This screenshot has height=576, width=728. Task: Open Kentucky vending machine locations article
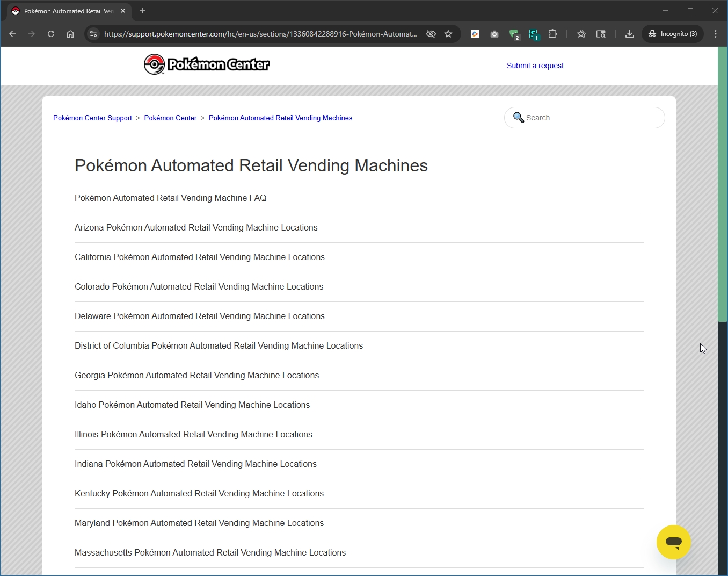[x=199, y=493]
